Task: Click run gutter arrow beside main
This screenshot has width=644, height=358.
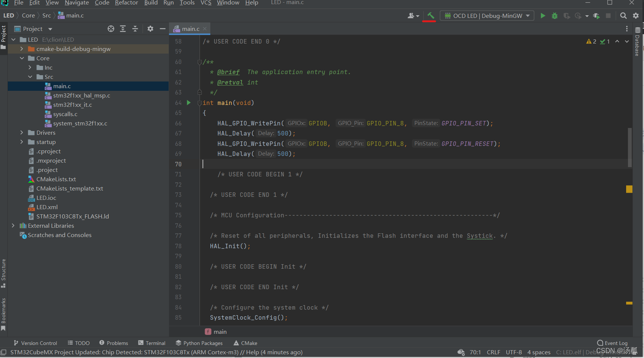Action: (x=189, y=103)
